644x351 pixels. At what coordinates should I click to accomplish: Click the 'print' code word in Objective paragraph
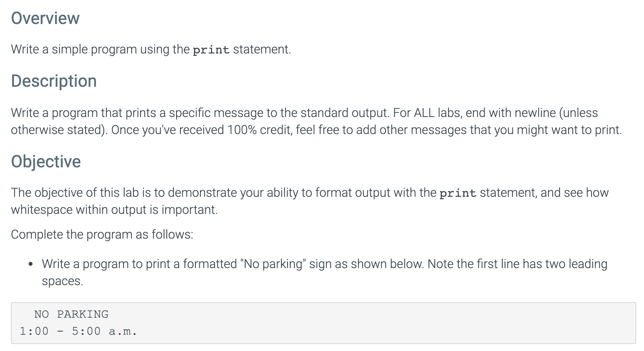click(x=458, y=193)
